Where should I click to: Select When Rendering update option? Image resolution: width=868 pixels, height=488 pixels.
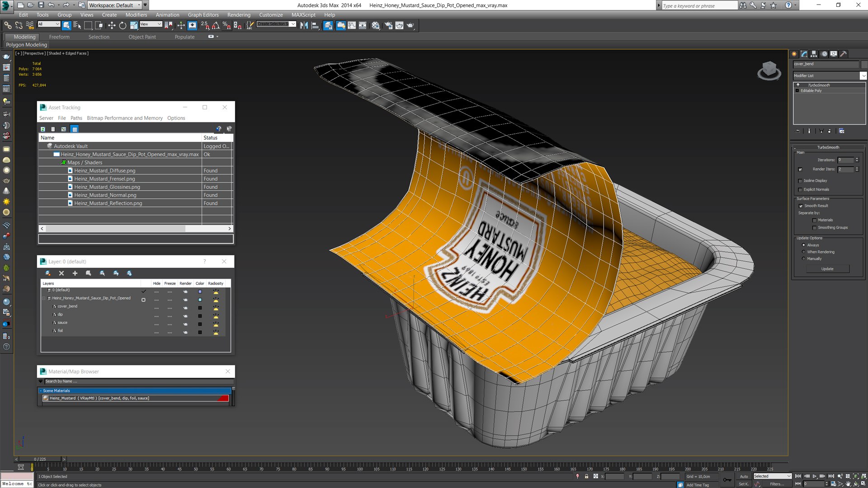pyautogui.click(x=803, y=252)
